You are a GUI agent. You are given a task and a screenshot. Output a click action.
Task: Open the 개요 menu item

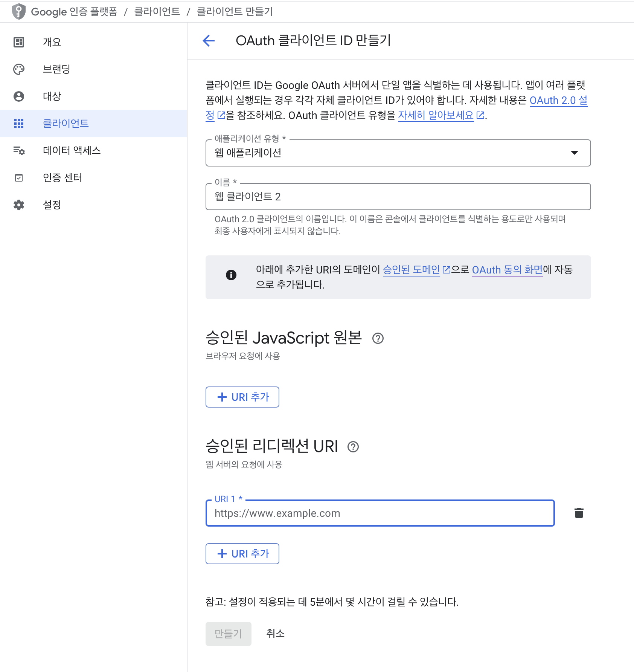[93, 42]
